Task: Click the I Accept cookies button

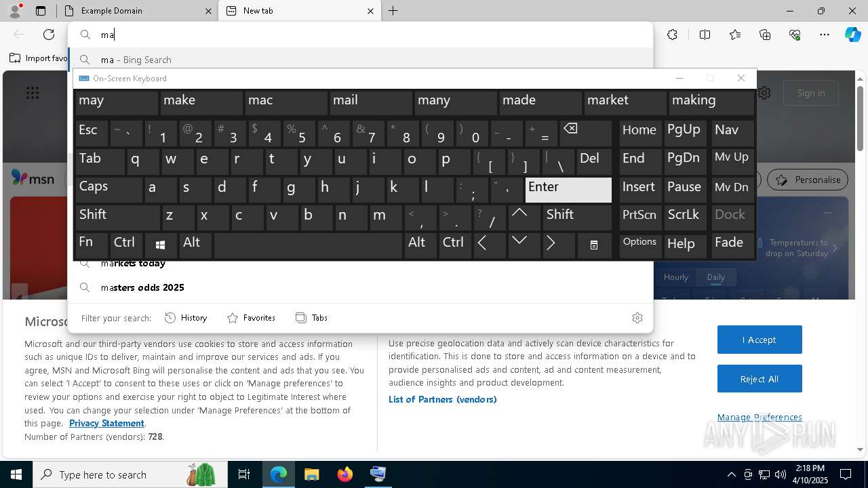Action: coord(759,340)
